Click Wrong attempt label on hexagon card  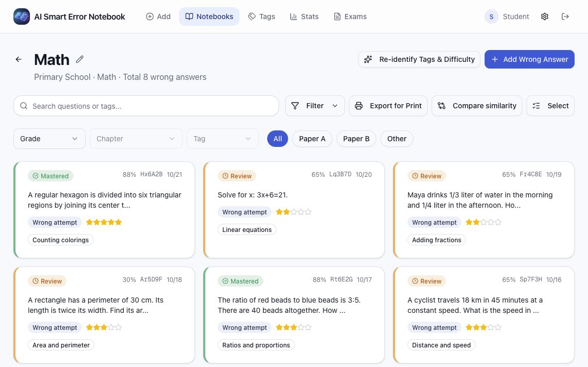(x=55, y=222)
